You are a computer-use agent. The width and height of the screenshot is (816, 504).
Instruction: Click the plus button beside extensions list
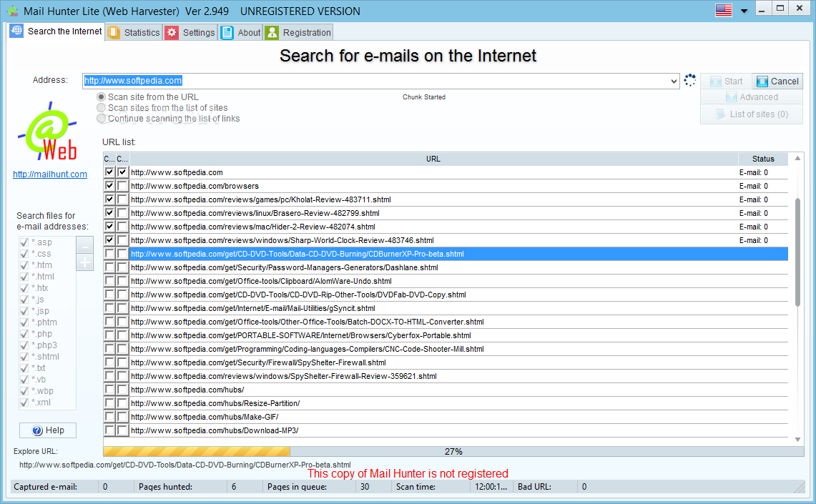85,262
